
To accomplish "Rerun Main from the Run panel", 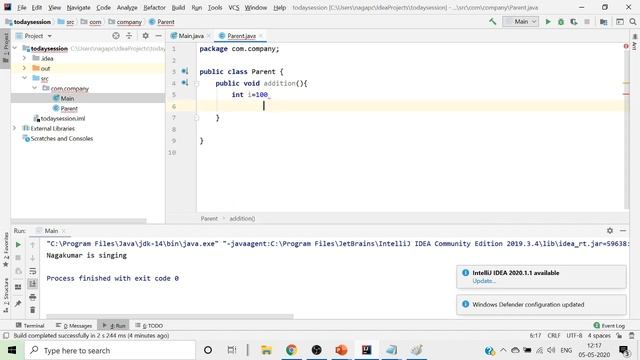I will click(18, 244).
